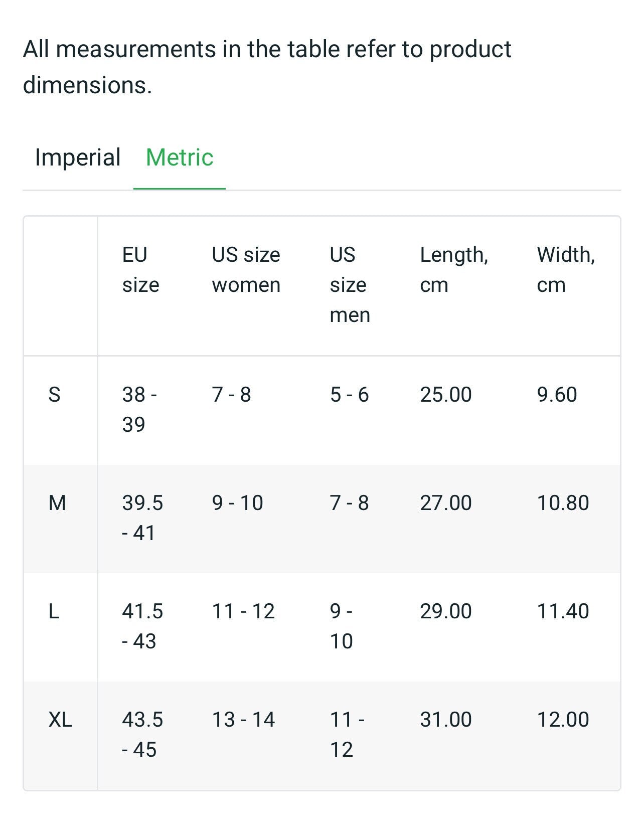Select the XL size row label
The height and width of the screenshot is (840, 644).
[60, 720]
